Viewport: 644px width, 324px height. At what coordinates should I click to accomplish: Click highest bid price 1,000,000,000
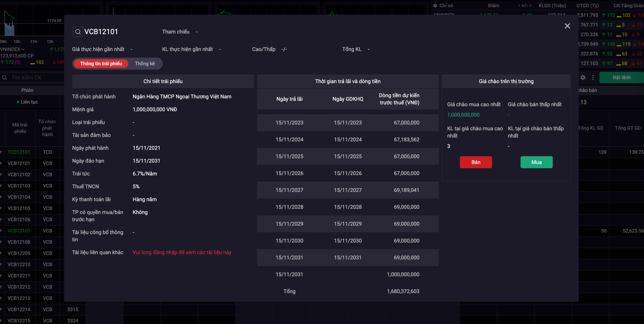click(463, 115)
